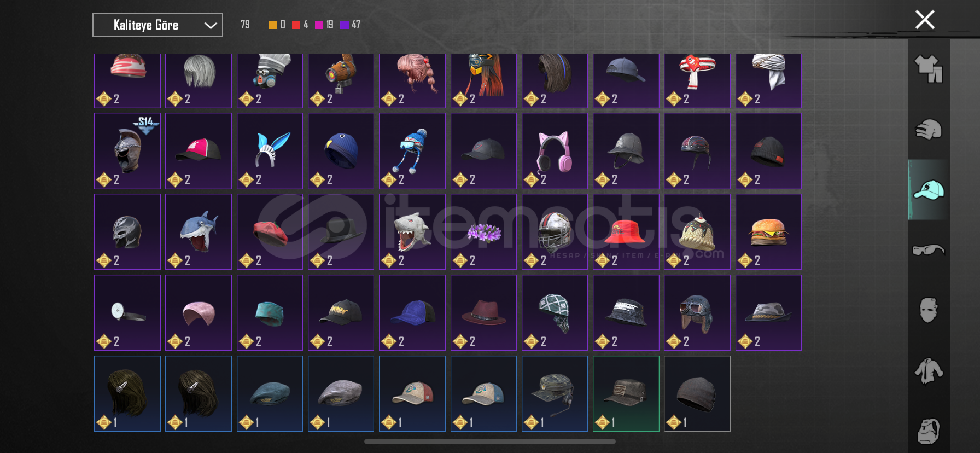Expand the Kaliteye Göre sort dropdown

click(x=157, y=25)
